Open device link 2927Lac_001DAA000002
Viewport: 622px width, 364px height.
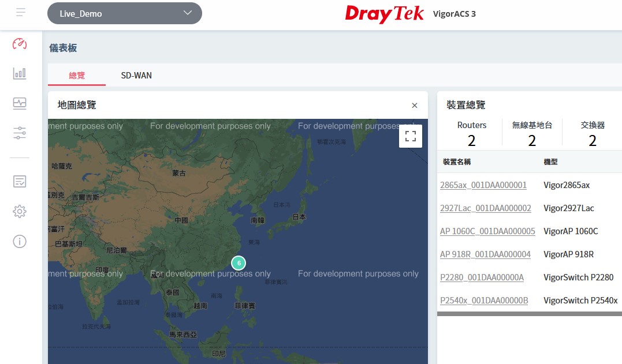click(x=485, y=208)
